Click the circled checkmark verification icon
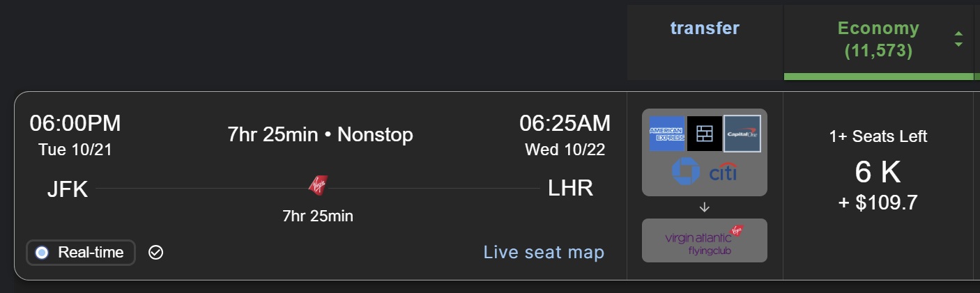The width and height of the screenshot is (980, 293). [156, 252]
